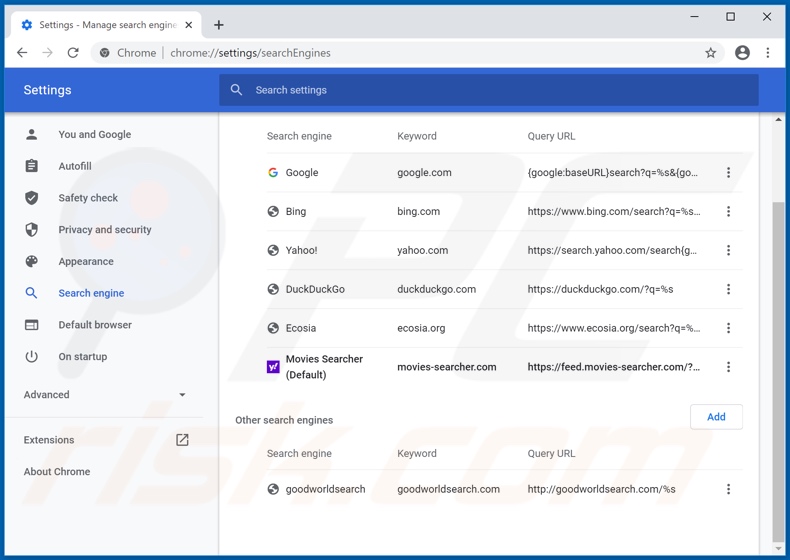The image size is (790, 560).
Task: Click the browser forward arrow
Action: [x=47, y=53]
